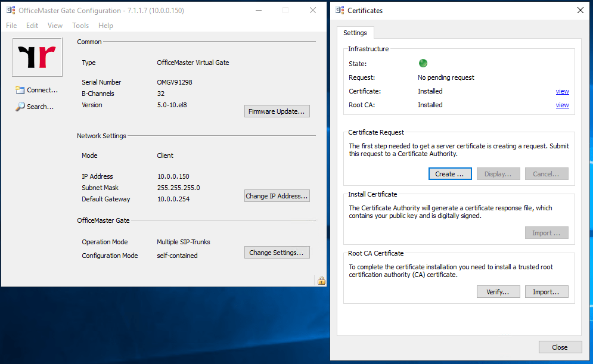The image size is (593, 364).
Task: Click the green State indicator
Action: 423,64
